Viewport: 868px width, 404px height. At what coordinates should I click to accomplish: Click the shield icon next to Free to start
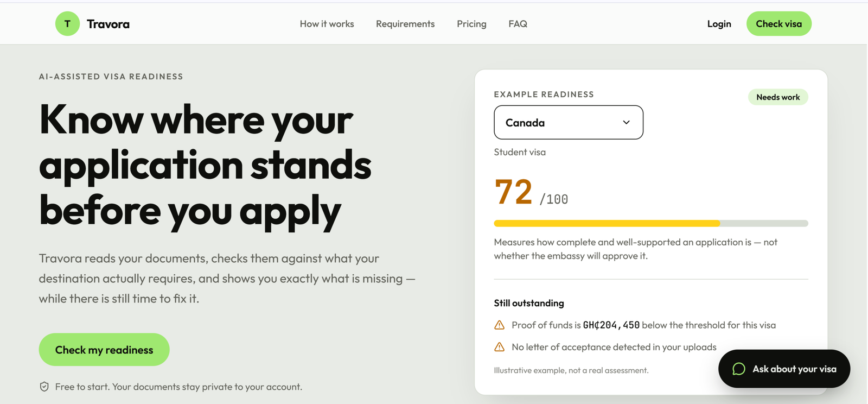tap(44, 387)
